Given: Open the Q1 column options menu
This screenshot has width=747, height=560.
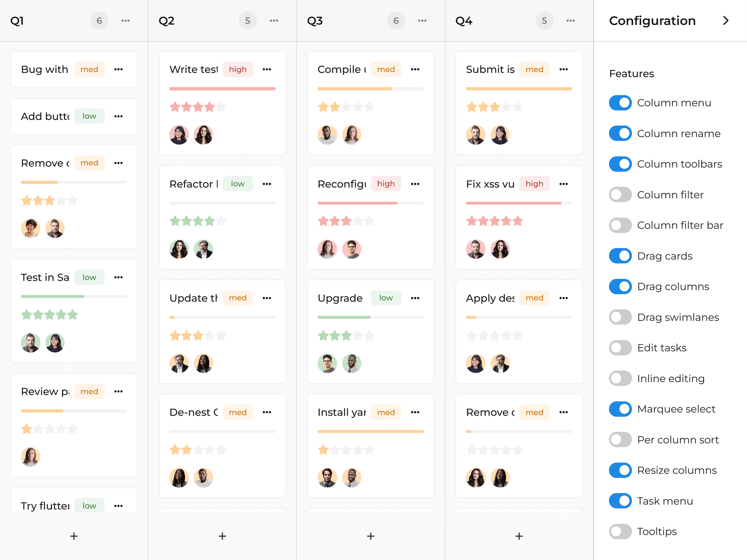Looking at the screenshot, I should 125,21.
